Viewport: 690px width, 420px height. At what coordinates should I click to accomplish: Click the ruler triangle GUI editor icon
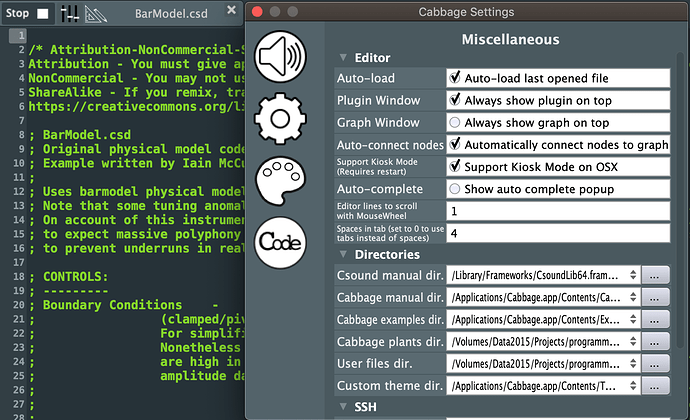click(95, 14)
